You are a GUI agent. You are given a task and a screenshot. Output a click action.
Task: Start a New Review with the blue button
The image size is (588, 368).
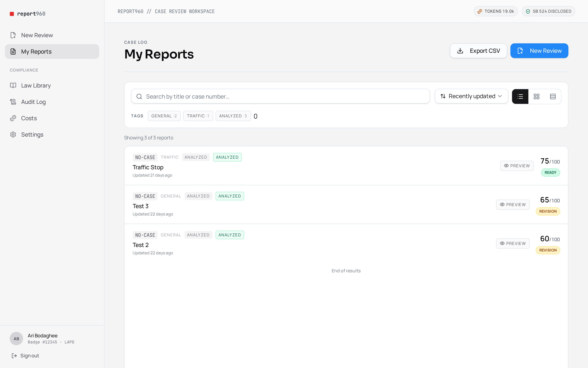[539, 51]
